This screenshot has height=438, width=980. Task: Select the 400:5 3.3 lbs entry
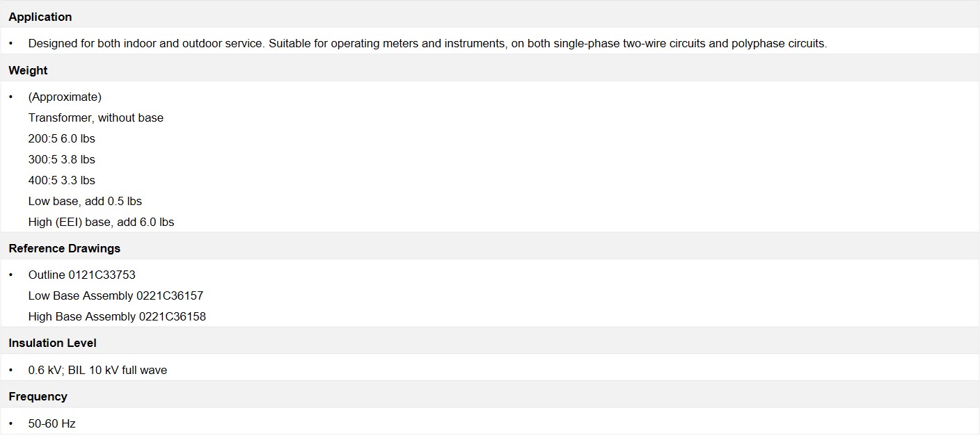(61, 180)
